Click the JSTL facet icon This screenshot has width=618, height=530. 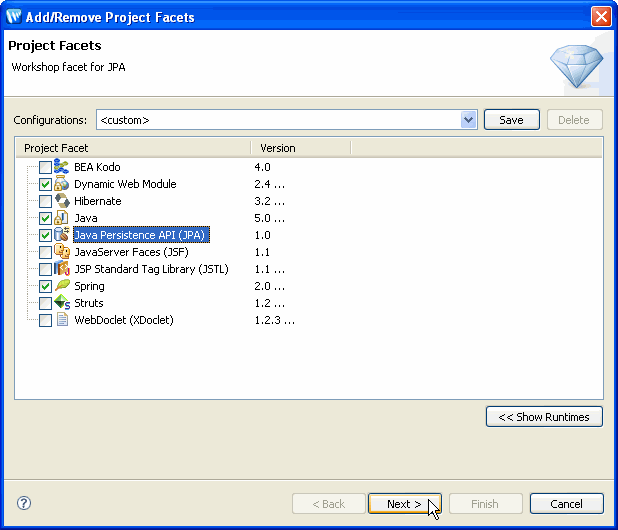click(61, 269)
